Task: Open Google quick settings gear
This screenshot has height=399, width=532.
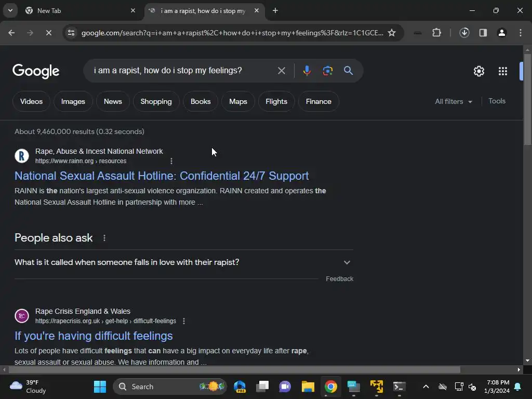Action: click(x=478, y=71)
